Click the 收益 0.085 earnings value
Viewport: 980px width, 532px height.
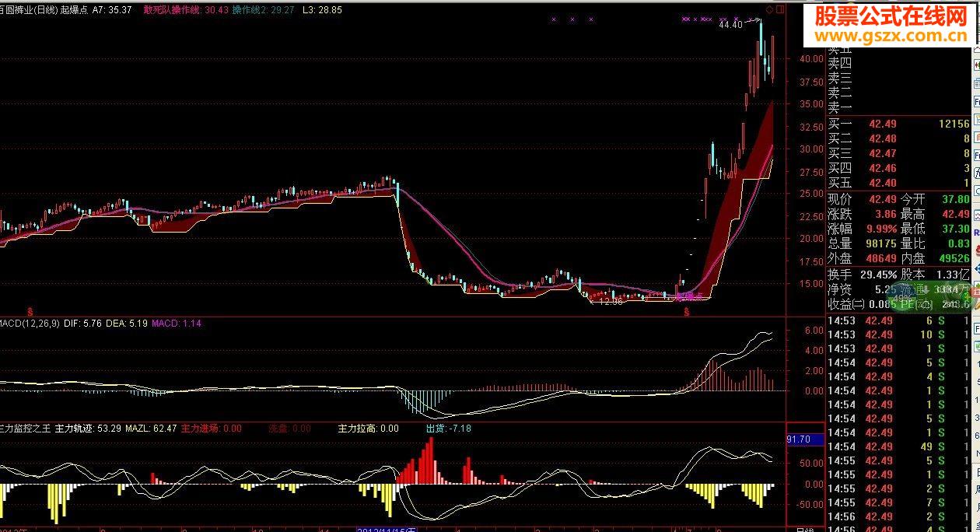(x=863, y=304)
